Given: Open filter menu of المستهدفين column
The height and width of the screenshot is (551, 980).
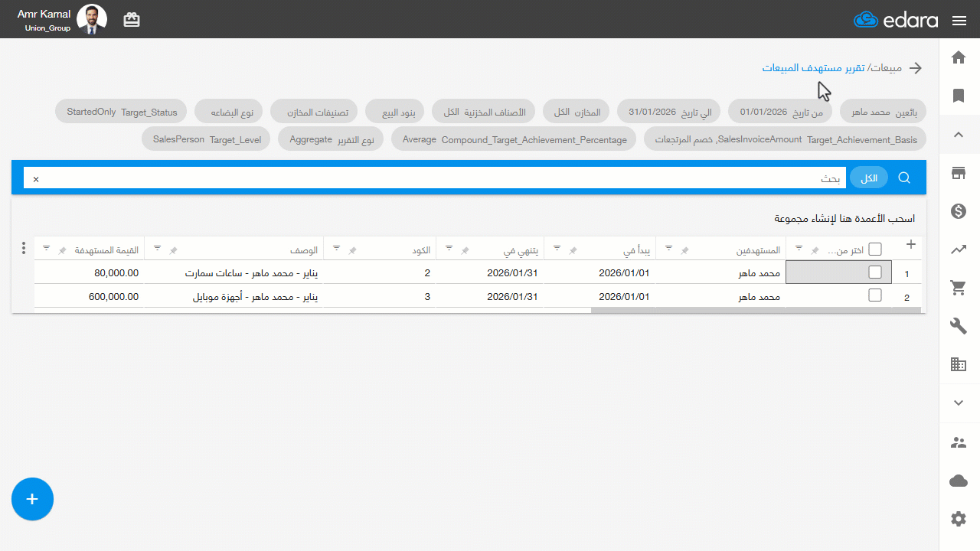Looking at the screenshot, I should pos(668,249).
